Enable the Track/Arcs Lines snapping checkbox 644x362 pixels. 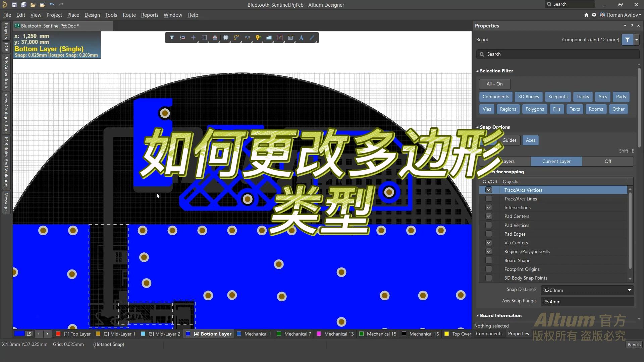click(489, 198)
